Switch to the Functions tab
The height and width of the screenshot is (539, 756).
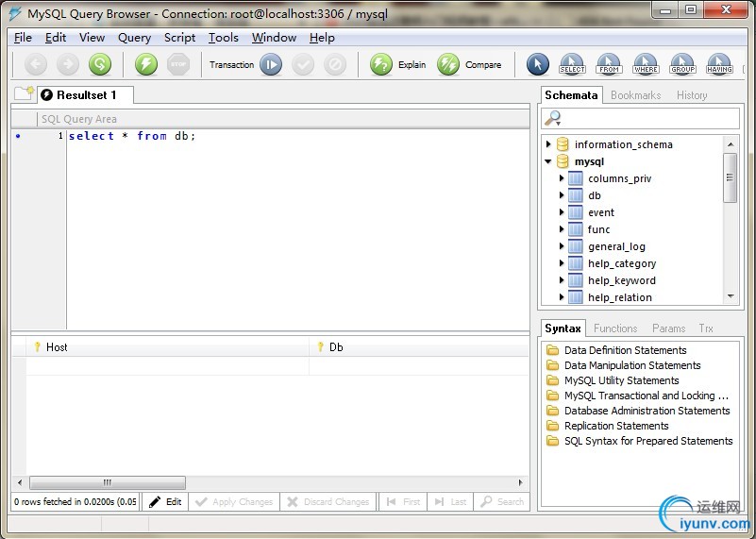615,328
